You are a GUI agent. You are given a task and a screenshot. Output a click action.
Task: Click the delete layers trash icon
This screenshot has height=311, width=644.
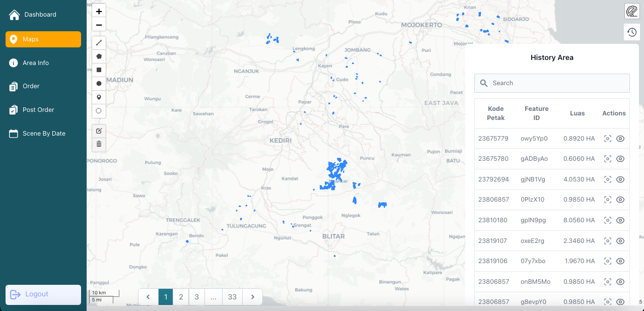99,144
